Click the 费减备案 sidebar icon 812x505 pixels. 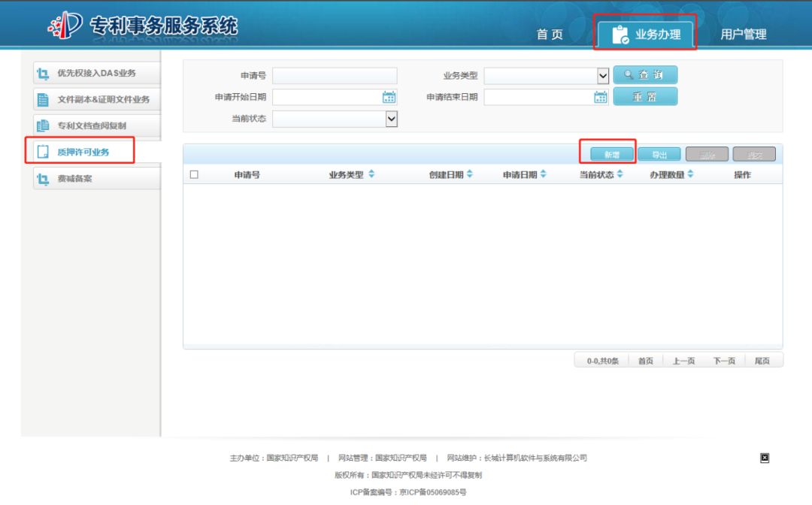click(43, 179)
